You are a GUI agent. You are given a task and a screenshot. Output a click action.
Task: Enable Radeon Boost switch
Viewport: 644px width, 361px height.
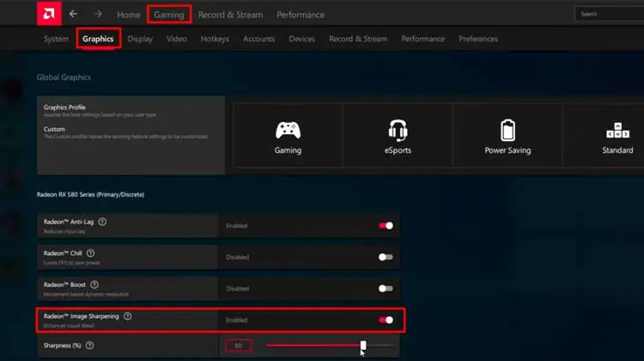click(x=386, y=288)
